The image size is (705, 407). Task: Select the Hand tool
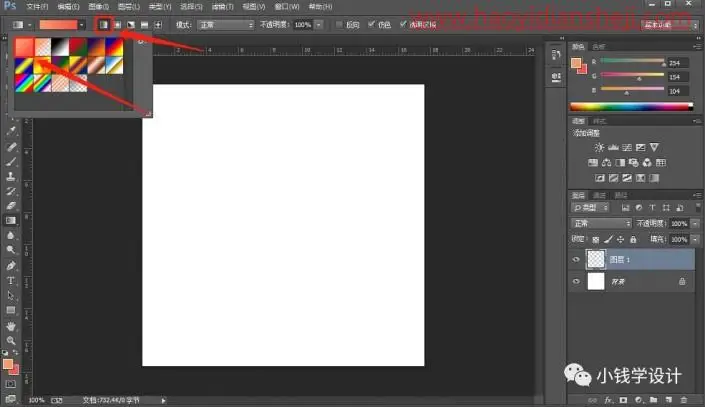click(11, 326)
